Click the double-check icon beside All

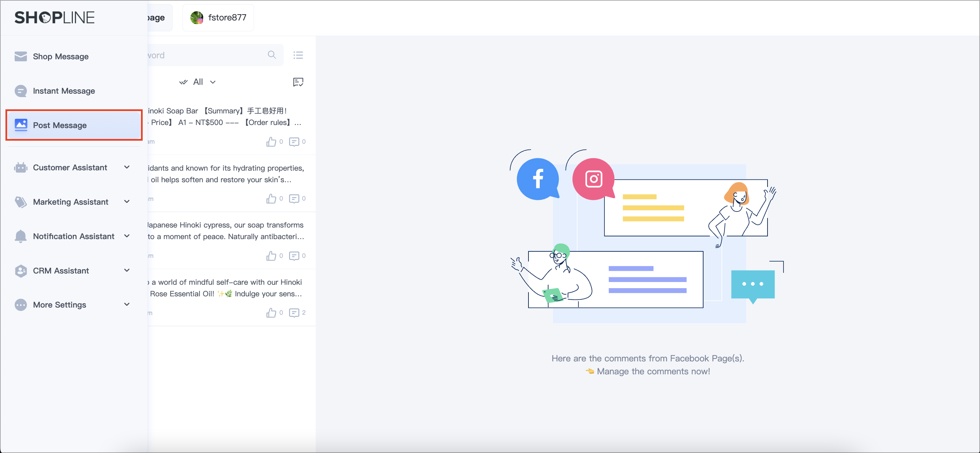point(184,82)
